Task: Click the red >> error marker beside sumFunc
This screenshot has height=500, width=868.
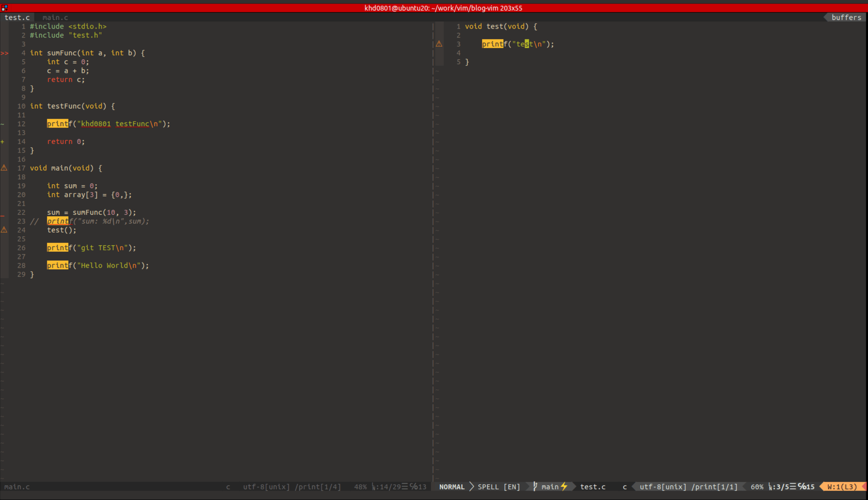Action: pos(4,53)
